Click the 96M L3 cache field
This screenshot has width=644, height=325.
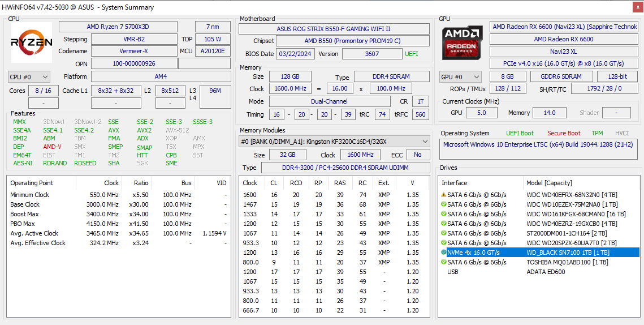(x=215, y=97)
